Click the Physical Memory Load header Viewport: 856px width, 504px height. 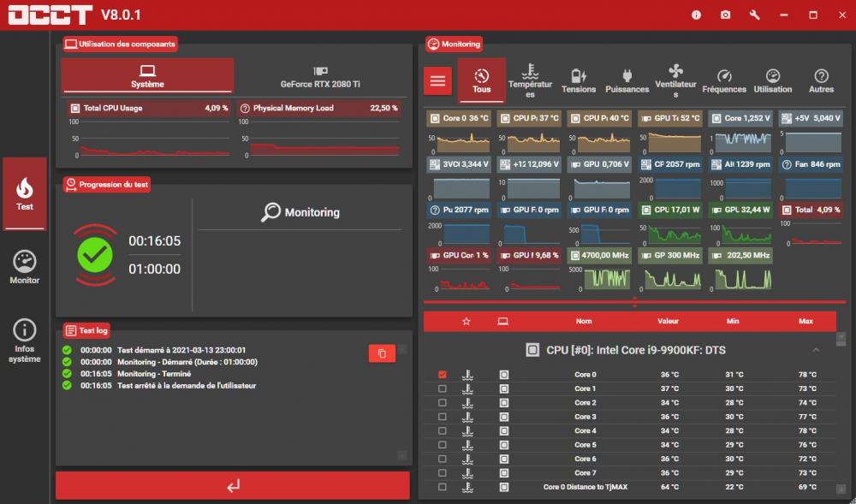coord(320,108)
